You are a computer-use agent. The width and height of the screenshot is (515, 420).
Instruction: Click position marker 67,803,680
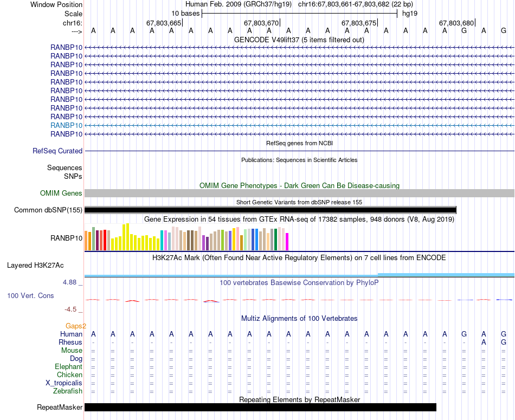coord(456,23)
